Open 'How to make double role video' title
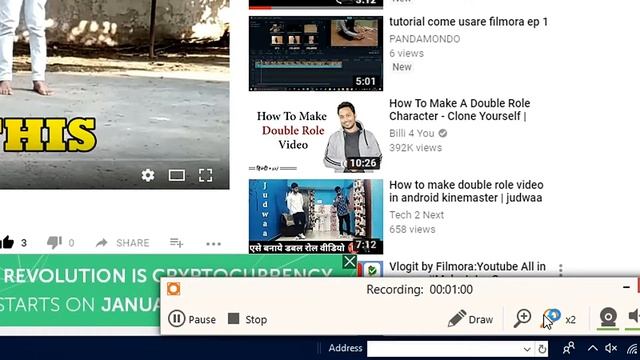This screenshot has height=360, width=640. coord(466,191)
